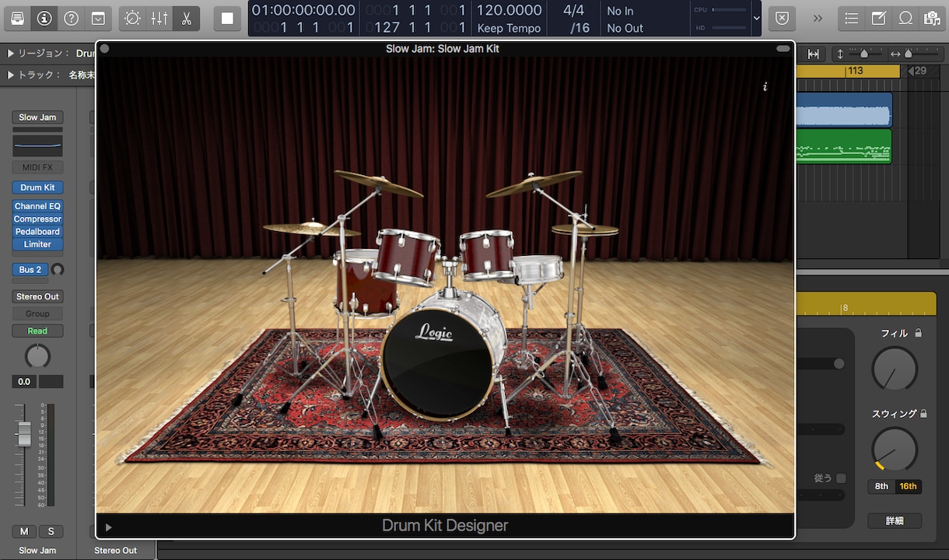This screenshot has height=560, width=949.
Task: Adjust the horizontal zoom slider
Action: (x=908, y=54)
